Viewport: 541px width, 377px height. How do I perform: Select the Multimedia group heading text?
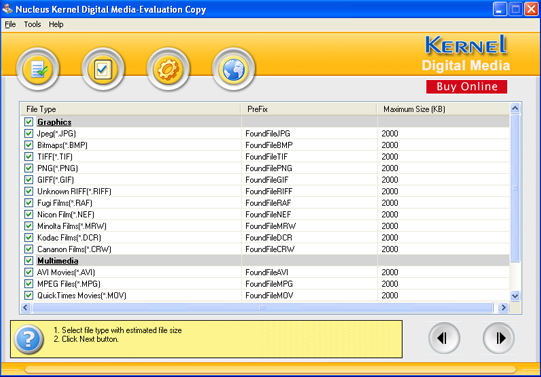(x=58, y=260)
